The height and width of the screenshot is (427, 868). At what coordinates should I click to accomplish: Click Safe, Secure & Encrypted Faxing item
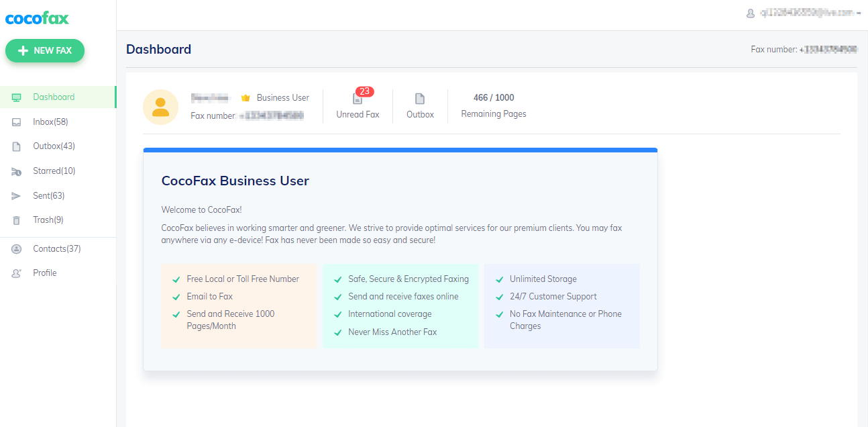(x=409, y=279)
